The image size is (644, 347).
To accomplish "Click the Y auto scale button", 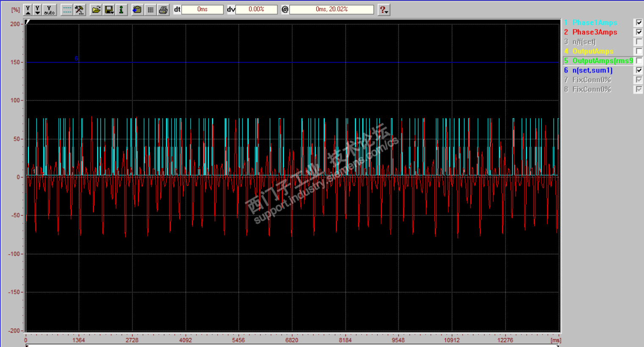I will click(x=49, y=10).
